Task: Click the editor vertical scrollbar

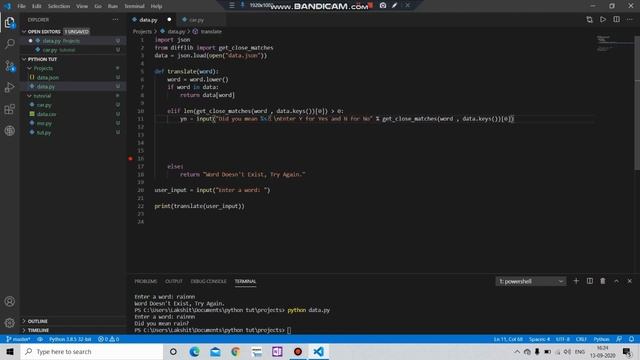Action: [637, 102]
